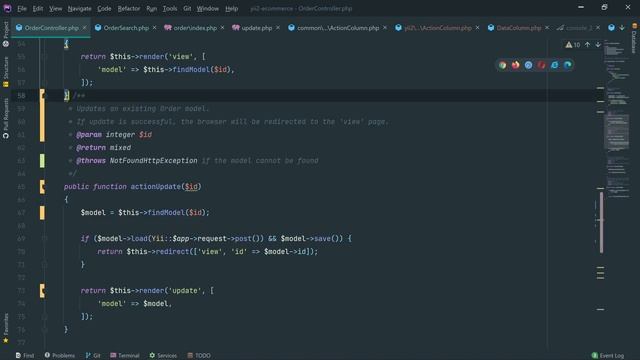Viewport: 640px width, 360px height.
Task: Open the Problems tool window
Action: pyautogui.click(x=60, y=356)
